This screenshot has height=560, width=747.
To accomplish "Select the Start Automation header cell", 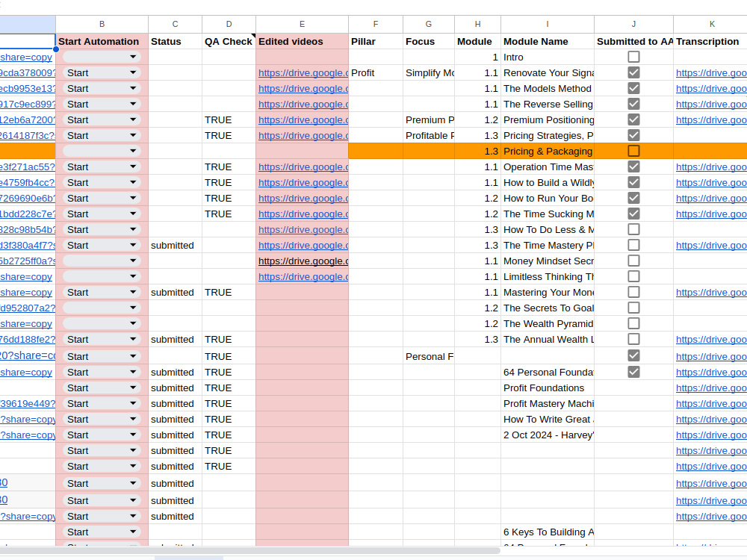I will click(102, 41).
